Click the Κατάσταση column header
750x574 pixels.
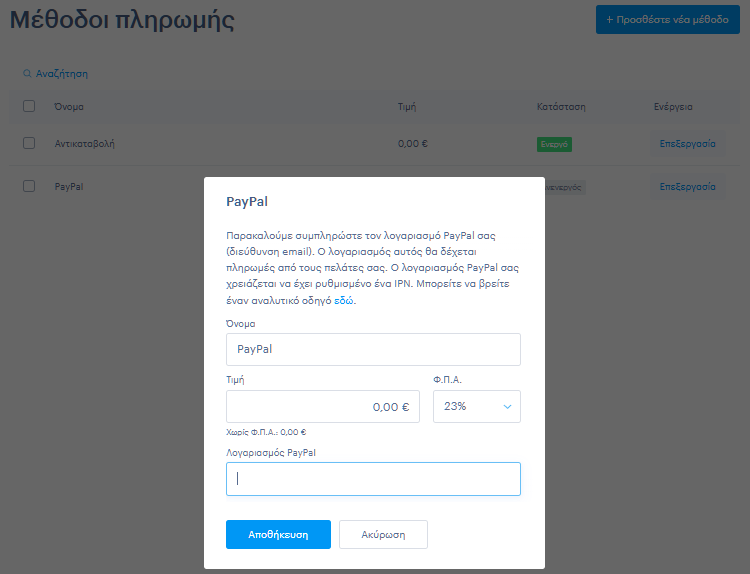coord(561,106)
